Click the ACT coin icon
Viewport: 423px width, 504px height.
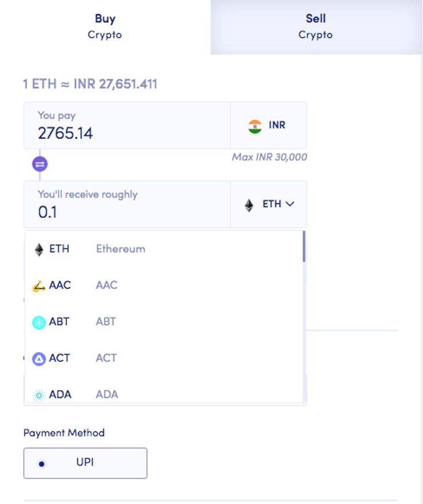pyautogui.click(x=39, y=359)
